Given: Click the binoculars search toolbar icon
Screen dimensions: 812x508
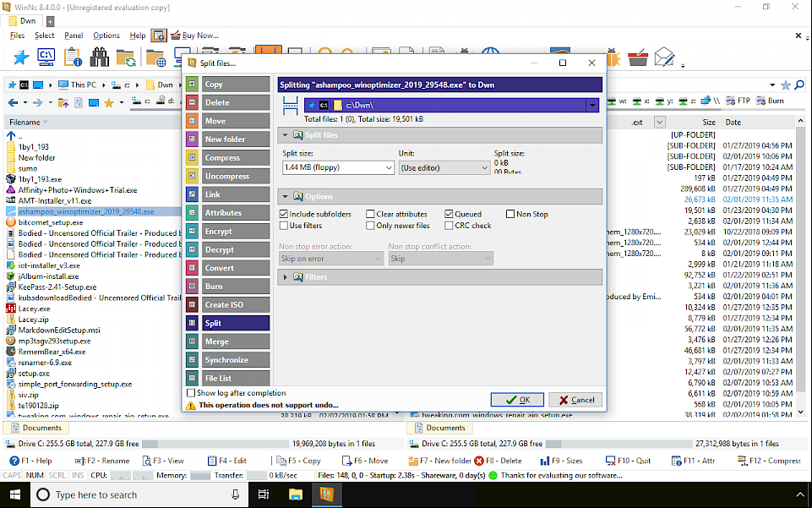Looking at the screenshot, I should coord(100,57).
